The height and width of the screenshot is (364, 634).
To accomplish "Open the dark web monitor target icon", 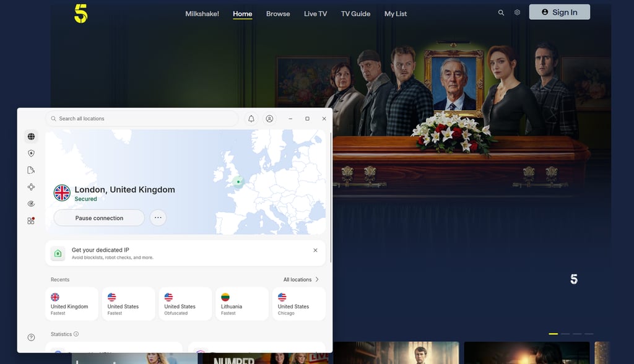I will click(31, 204).
